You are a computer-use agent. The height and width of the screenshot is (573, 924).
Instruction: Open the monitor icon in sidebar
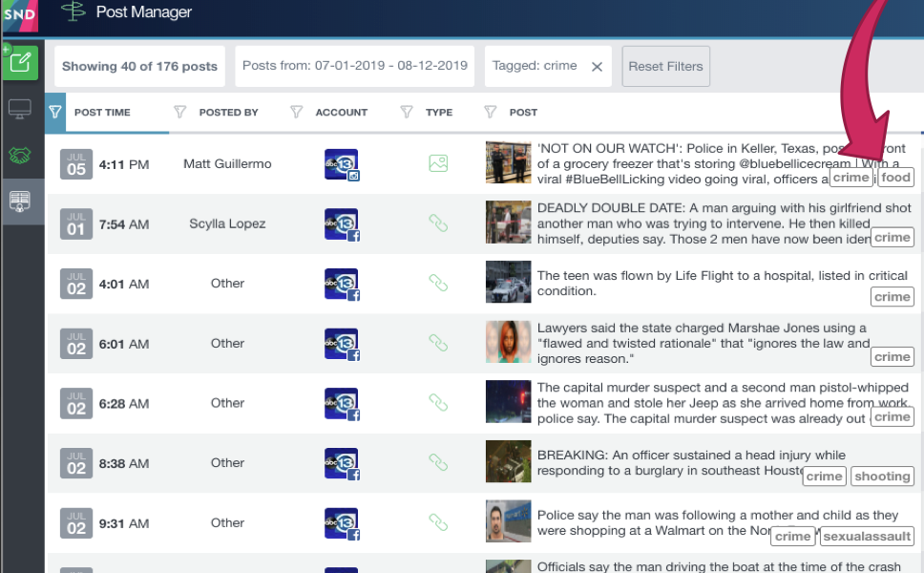[20, 109]
